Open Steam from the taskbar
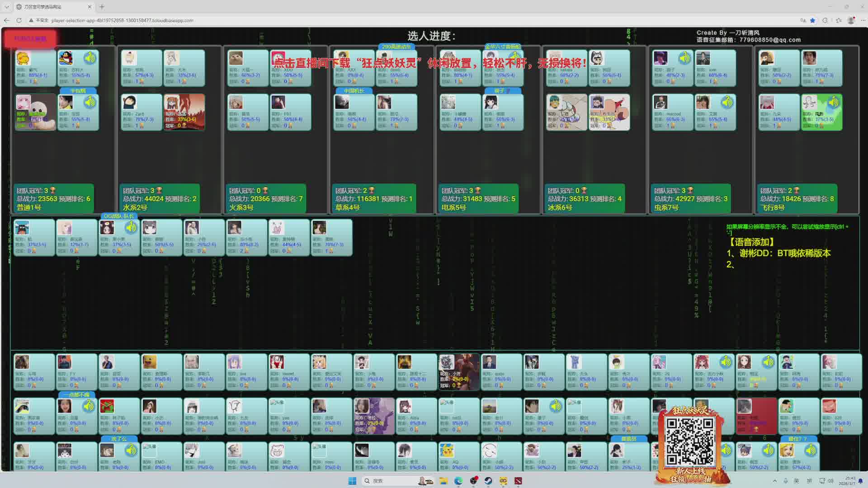This screenshot has width=868, height=488. pos(488,481)
